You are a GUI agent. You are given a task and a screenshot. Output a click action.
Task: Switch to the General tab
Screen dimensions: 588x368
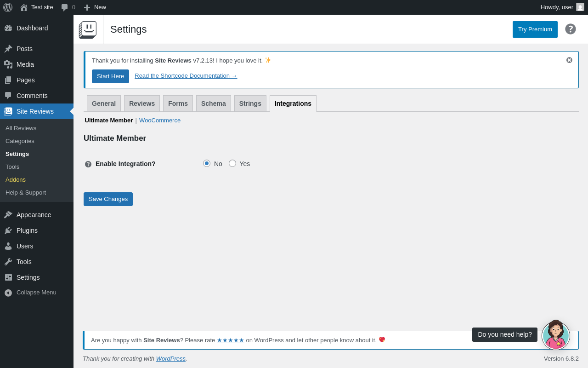click(104, 103)
